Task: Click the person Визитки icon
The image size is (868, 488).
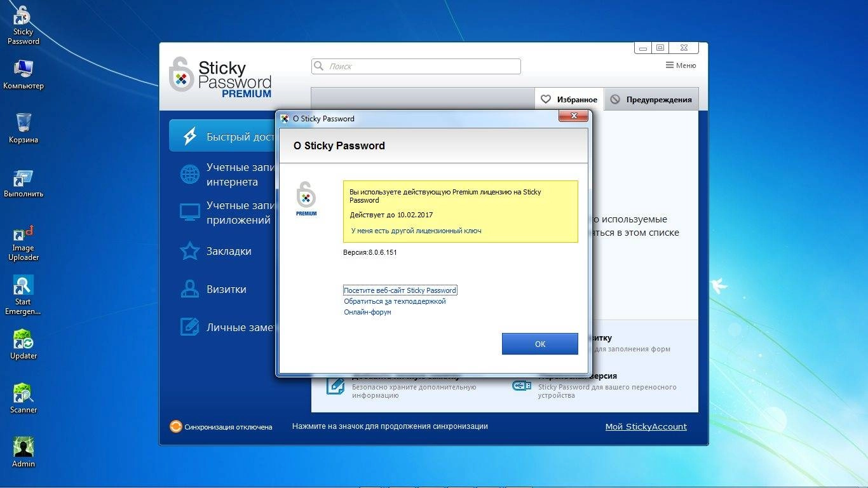Action: click(190, 289)
